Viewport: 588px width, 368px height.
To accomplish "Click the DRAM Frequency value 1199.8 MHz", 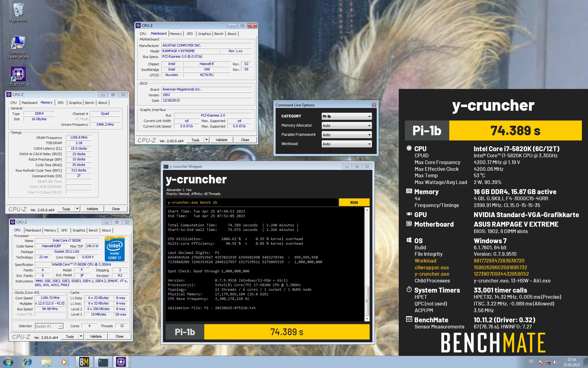I will 79,137.
